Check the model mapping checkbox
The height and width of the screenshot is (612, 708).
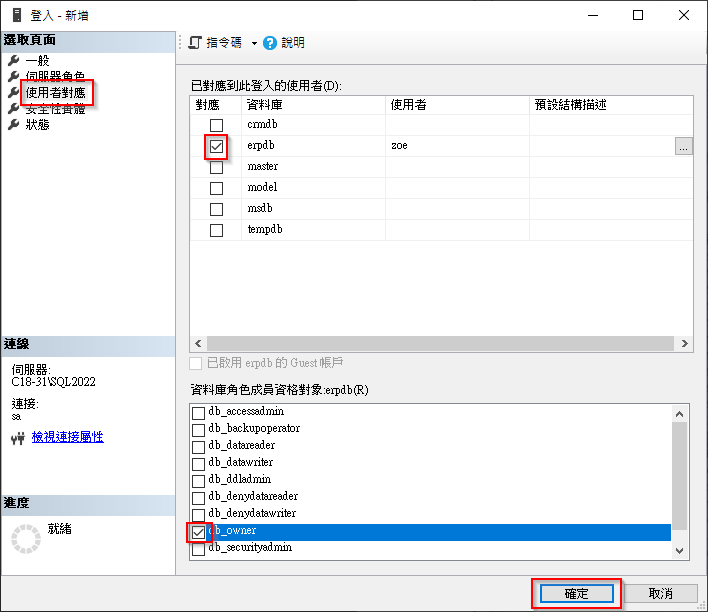[216, 188]
